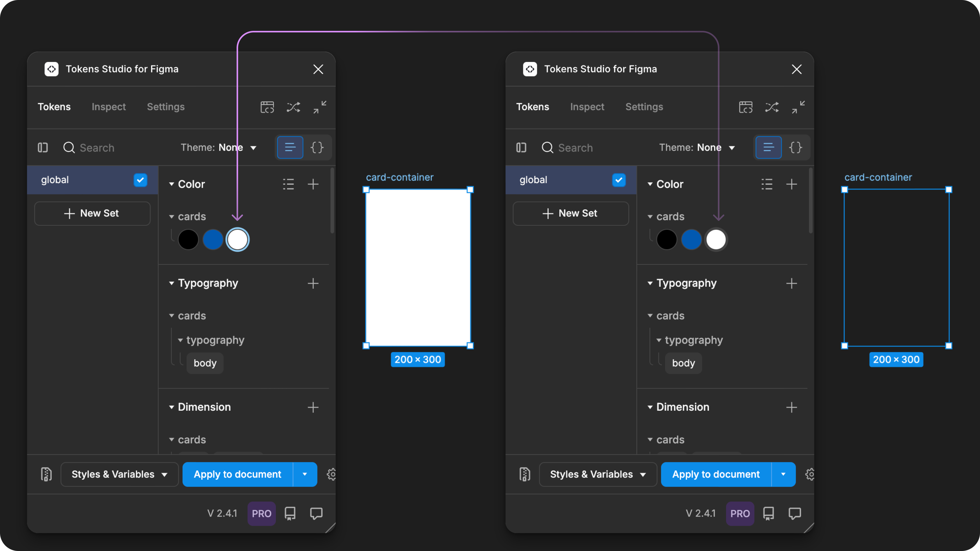The height and width of the screenshot is (551, 980).
Task: Open docs icon beside PRO in left panel
Action: [x=290, y=514]
